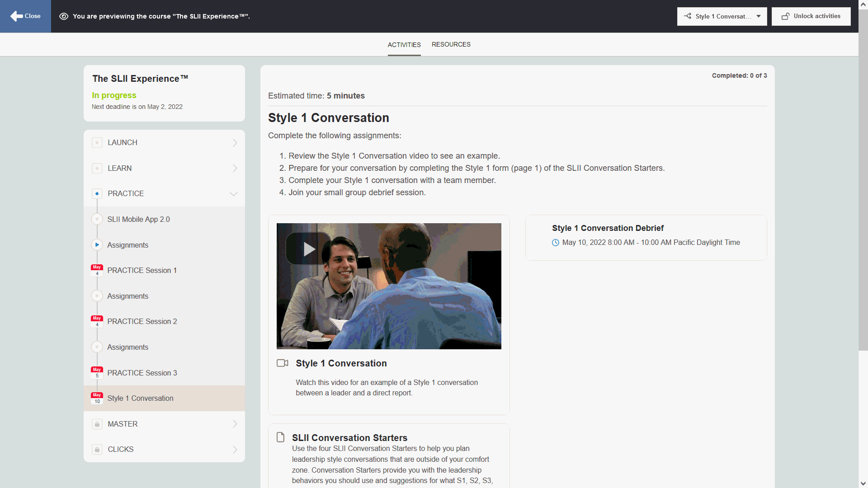Click the LAUNCH section status icon
Viewport: 868px width, 488px height.
(97, 143)
